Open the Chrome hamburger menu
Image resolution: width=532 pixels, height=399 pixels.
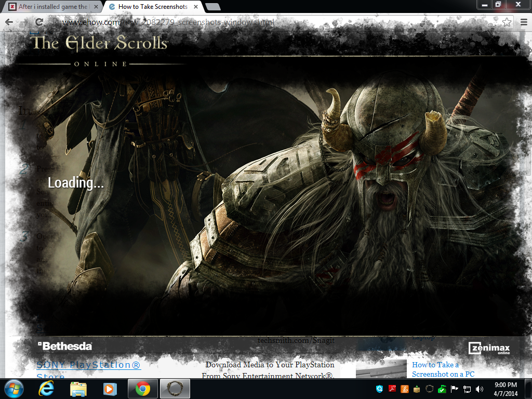click(524, 22)
